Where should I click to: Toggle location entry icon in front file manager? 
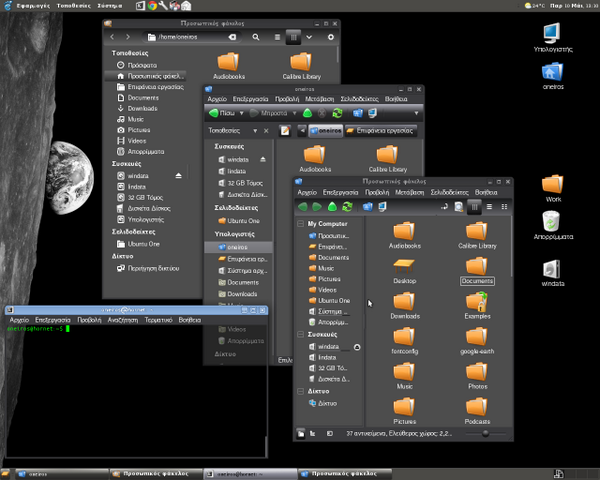click(444, 207)
